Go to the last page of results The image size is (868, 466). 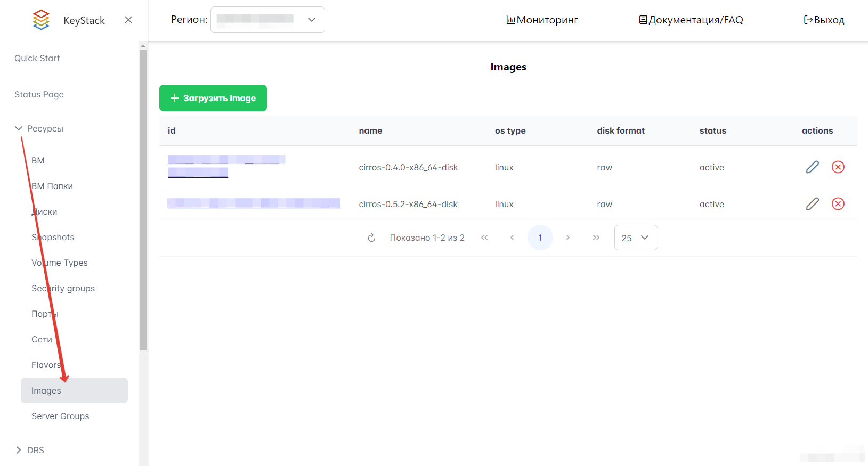(596, 238)
